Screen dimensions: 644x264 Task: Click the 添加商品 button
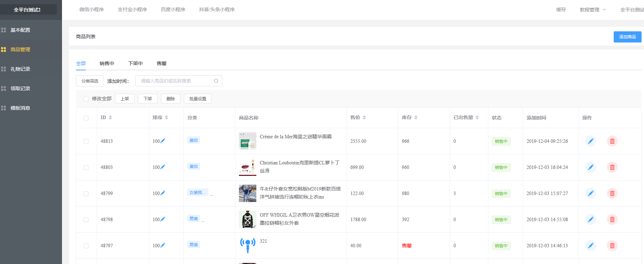coord(627,37)
